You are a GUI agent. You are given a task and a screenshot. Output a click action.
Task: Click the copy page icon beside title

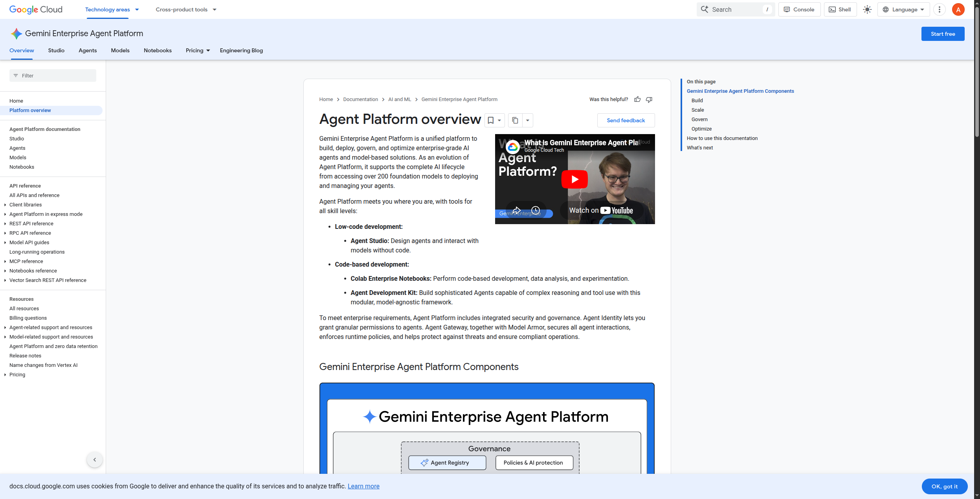(x=515, y=120)
